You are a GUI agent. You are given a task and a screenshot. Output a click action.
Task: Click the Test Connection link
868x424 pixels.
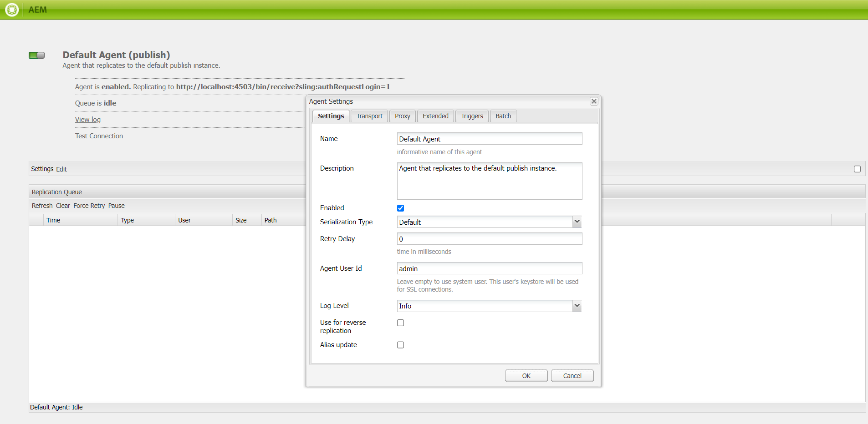[99, 136]
